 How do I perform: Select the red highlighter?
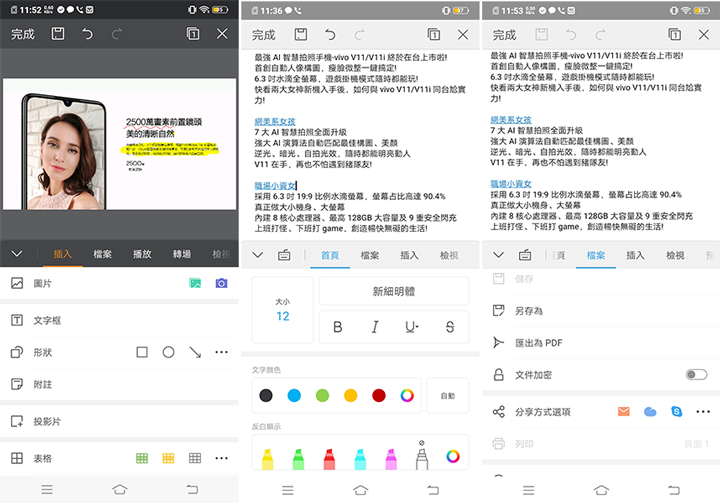pos(329,459)
